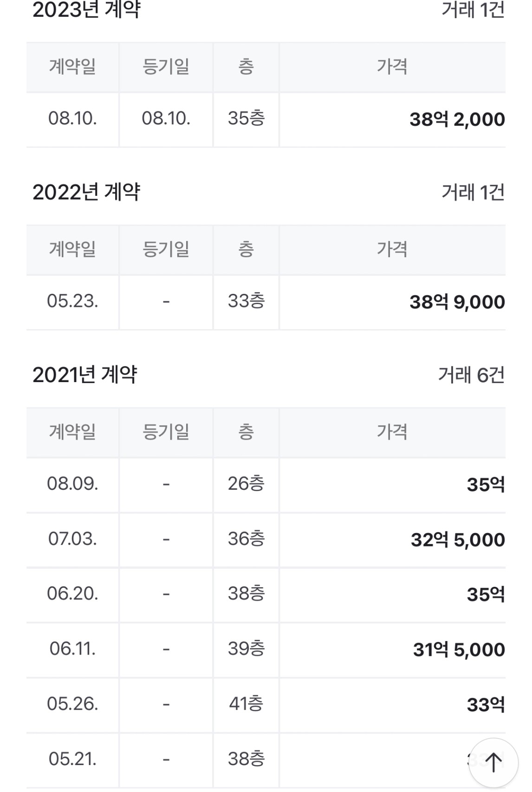Viewport: 532px width, 792px height.
Task: Click the 2021년 계약 section heading
Action: tap(85, 374)
